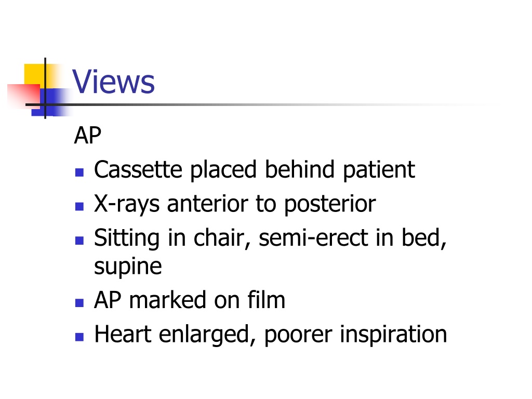Image resolution: width=532 pixels, height=399 pixels.
Task: Click the red square in title graphic
Action: (24, 95)
